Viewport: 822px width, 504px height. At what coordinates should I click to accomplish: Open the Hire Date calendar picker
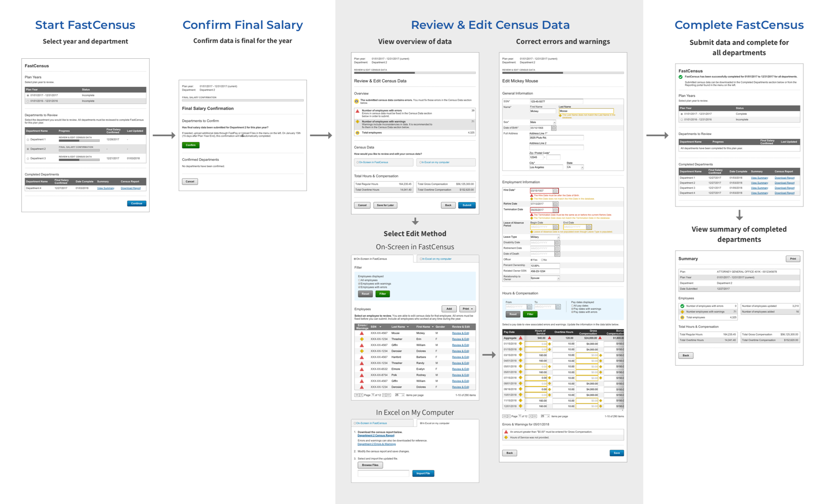(x=555, y=191)
